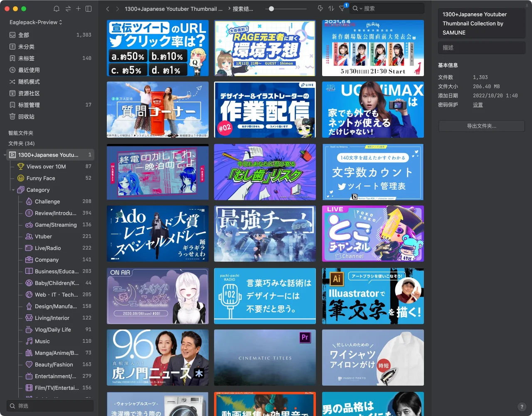The image size is (532, 416).
Task: Open the notifications bell icon
Action: 57,9
